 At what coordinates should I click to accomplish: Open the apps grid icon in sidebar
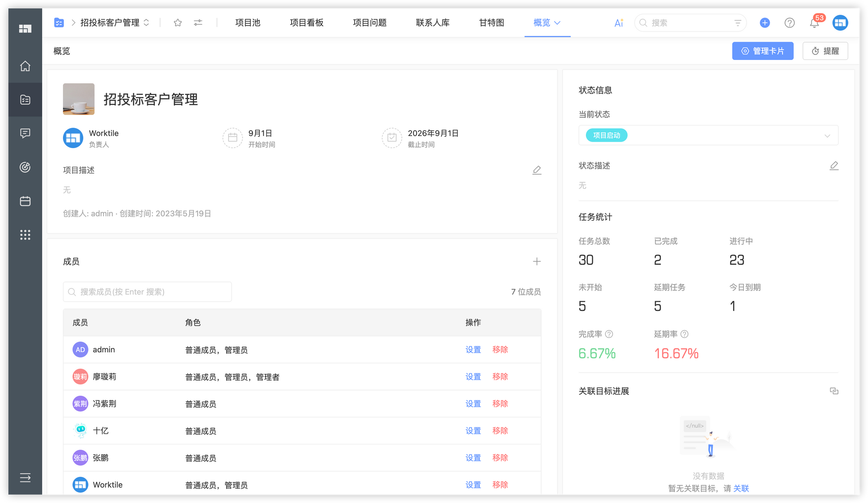[x=25, y=235]
